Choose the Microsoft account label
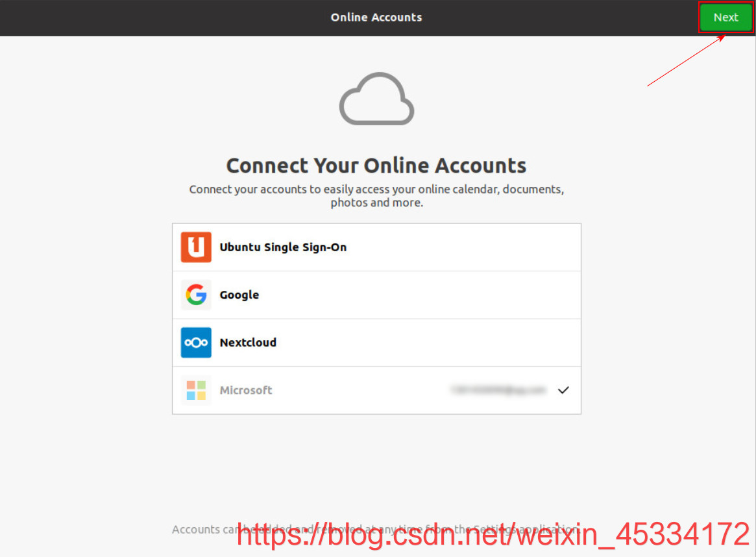This screenshot has height=557, width=756. tap(246, 390)
